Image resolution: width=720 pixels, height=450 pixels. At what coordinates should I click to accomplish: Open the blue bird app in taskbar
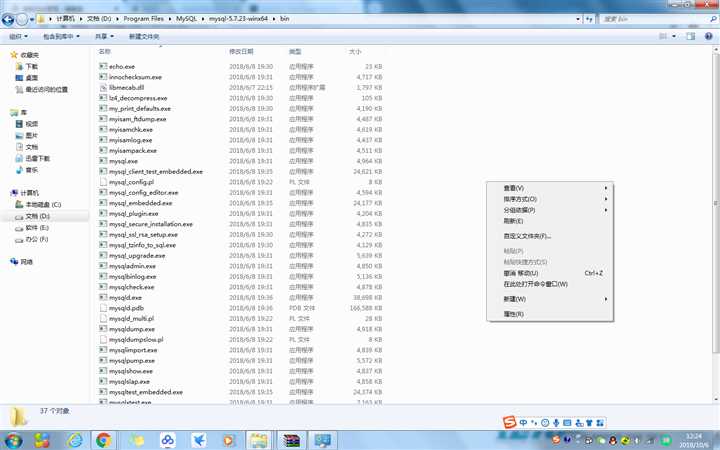199,441
